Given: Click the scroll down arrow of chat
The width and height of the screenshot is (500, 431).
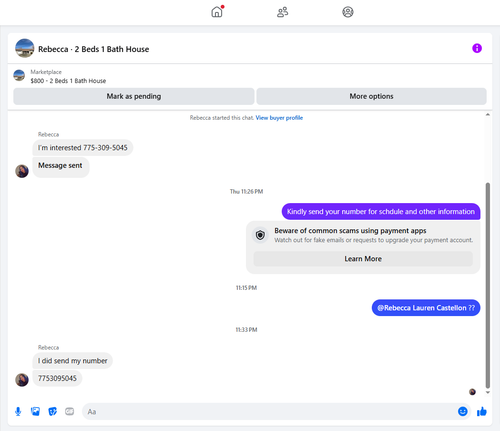Looking at the screenshot, I should click(488, 392).
